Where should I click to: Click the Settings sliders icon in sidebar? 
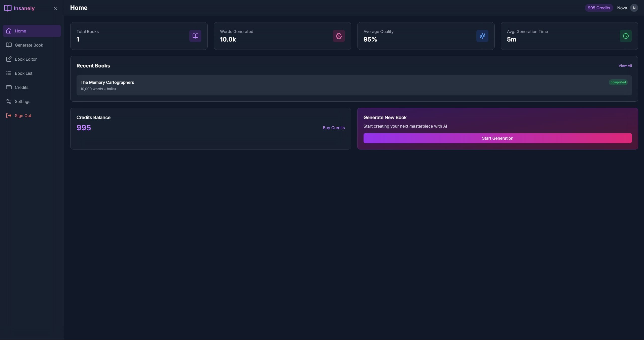point(9,101)
